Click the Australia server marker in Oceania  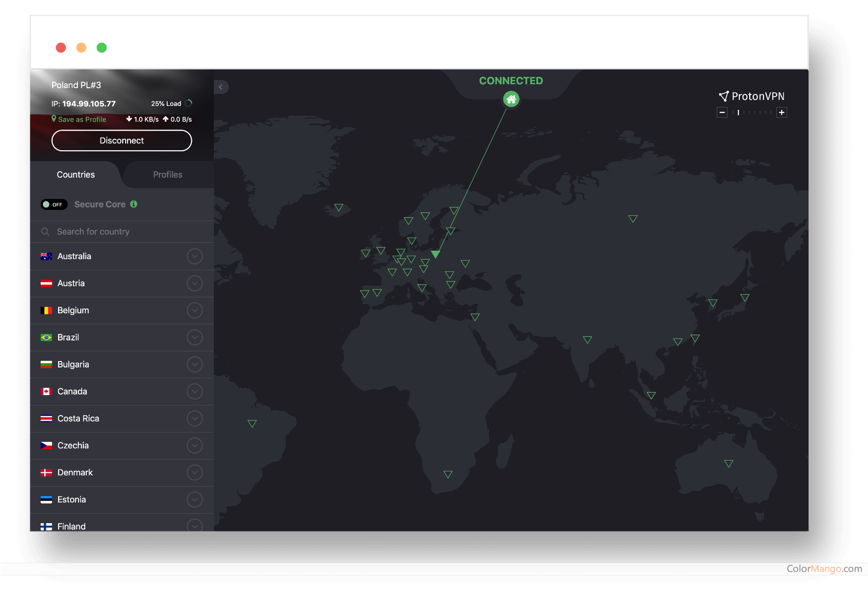(x=728, y=463)
